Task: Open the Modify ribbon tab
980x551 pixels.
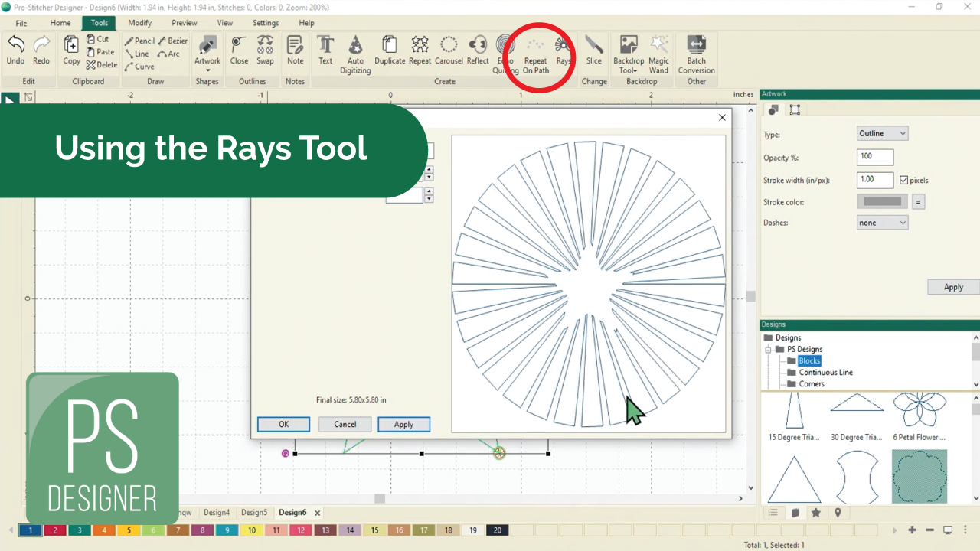Action: point(139,23)
